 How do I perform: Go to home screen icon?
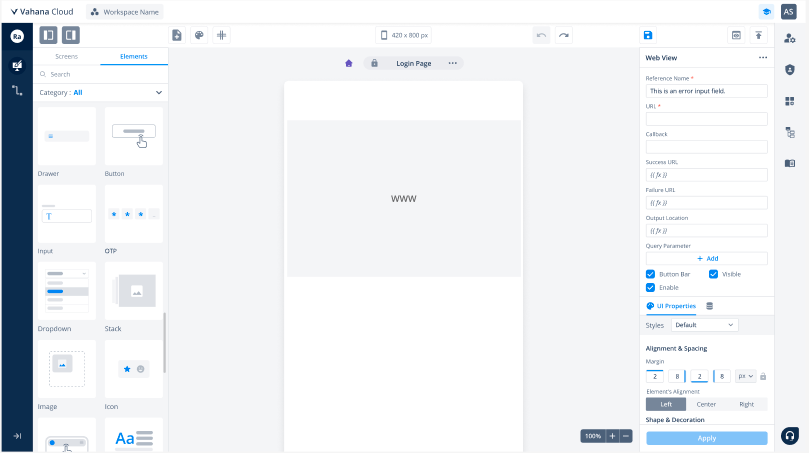click(349, 63)
